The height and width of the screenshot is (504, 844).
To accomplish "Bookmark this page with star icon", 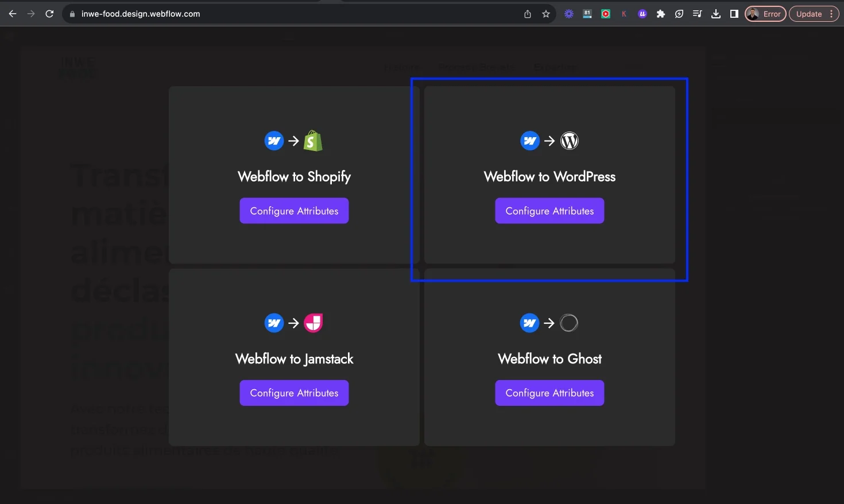I will (x=546, y=14).
